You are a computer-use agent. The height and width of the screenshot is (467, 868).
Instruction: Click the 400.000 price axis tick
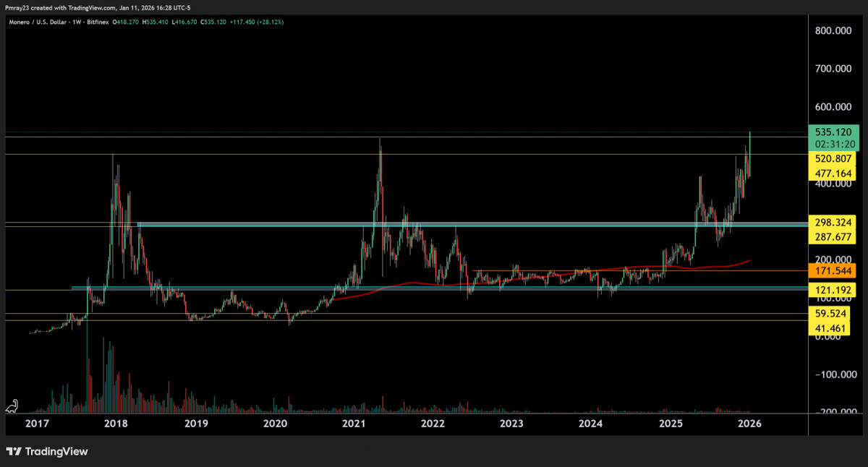[x=833, y=184]
